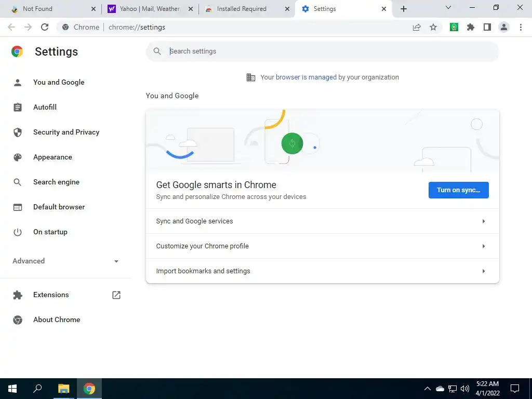Open the Windows notification center

point(515,389)
